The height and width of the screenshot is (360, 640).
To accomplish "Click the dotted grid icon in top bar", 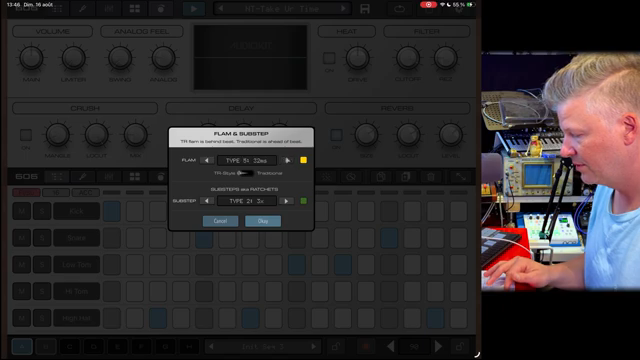I will [57, 9].
